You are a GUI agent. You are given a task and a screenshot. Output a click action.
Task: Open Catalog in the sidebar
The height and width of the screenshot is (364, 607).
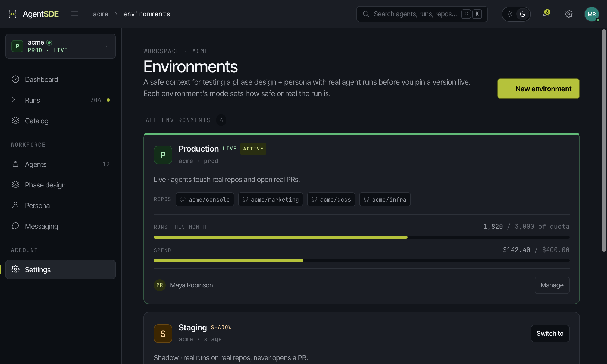[61, 121]
